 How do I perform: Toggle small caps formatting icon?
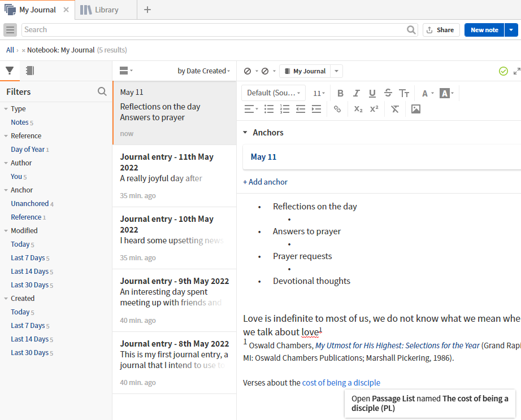[404, 93]
